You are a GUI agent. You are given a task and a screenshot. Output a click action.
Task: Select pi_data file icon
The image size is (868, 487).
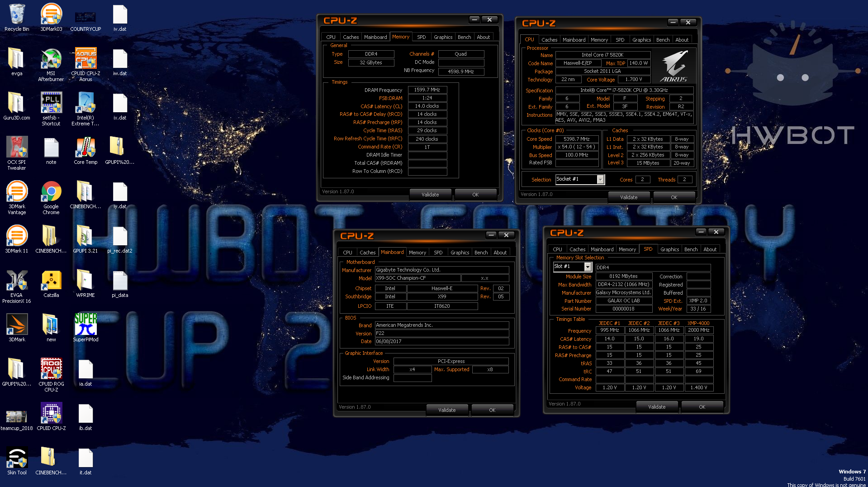tap(120, 284)
